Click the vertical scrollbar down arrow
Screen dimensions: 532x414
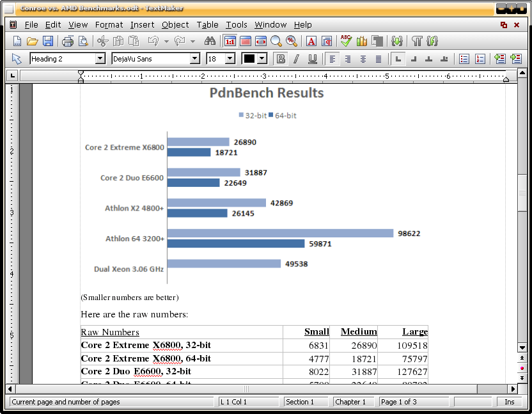point(522,347)
